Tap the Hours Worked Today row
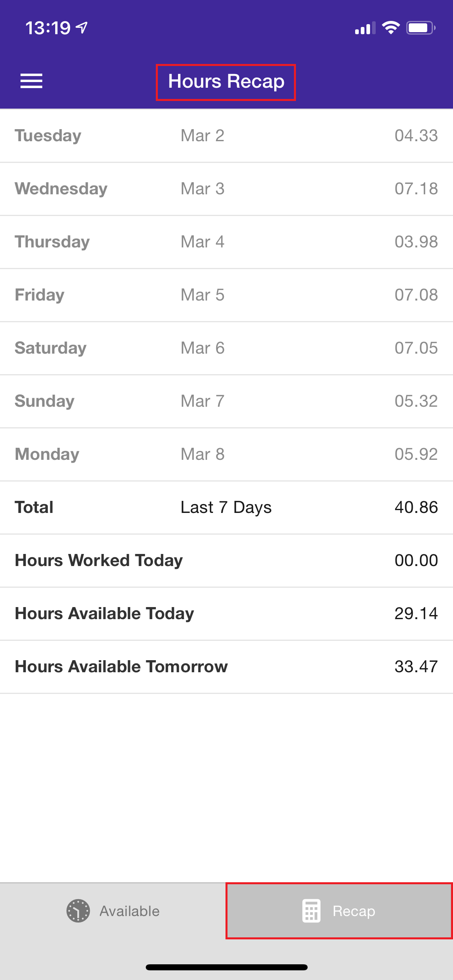The height and width of the screenshot is (980, 453). [x=226, y=560]
